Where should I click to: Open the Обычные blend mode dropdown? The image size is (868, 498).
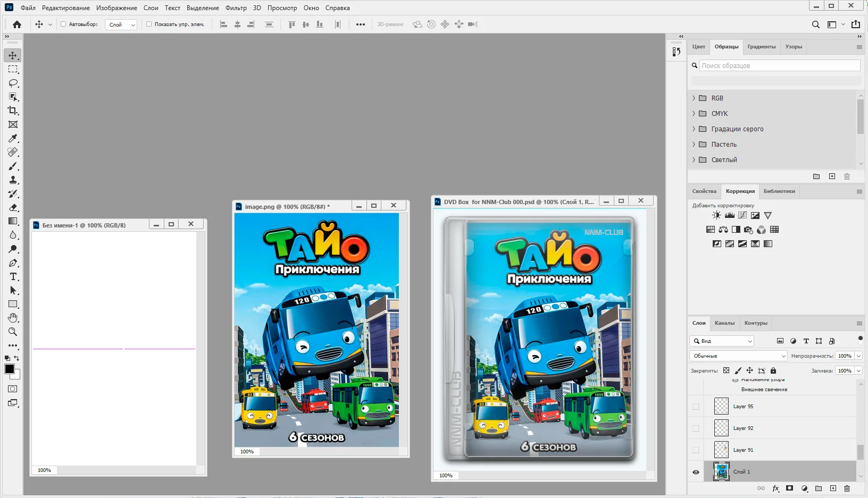point(738,356)
